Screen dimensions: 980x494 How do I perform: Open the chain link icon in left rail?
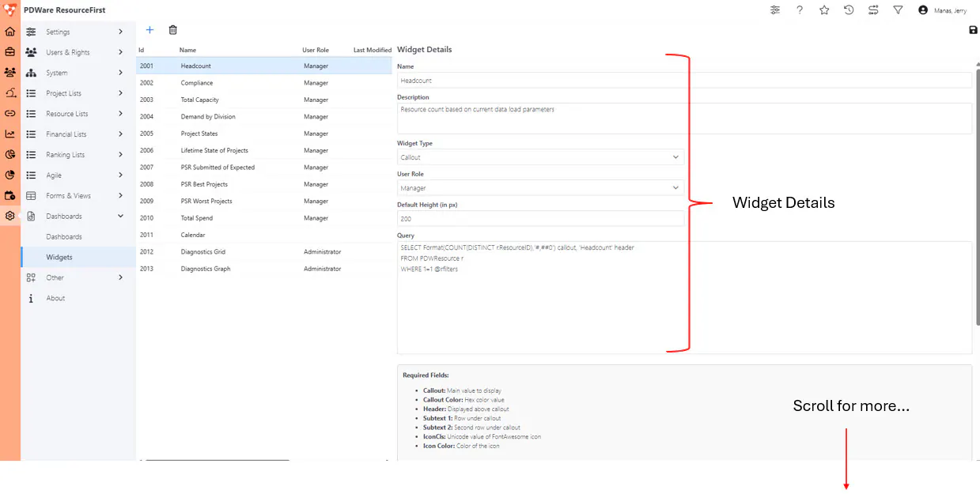(9, 113)
